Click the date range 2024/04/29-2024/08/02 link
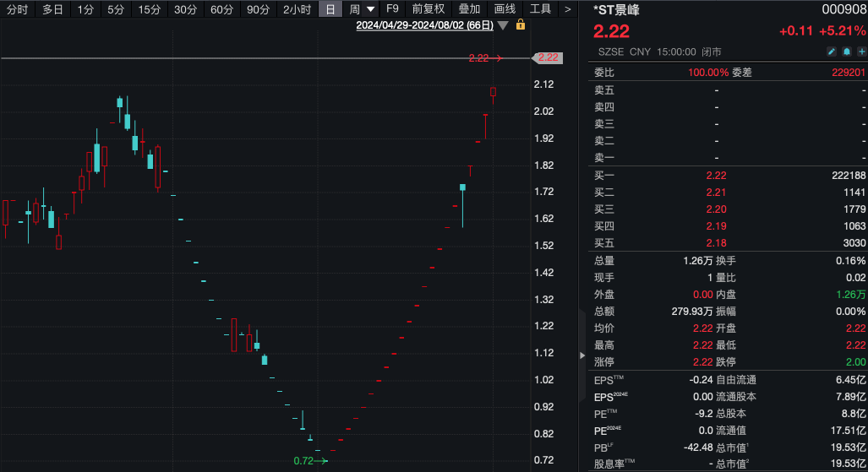 tap(424, 25)
